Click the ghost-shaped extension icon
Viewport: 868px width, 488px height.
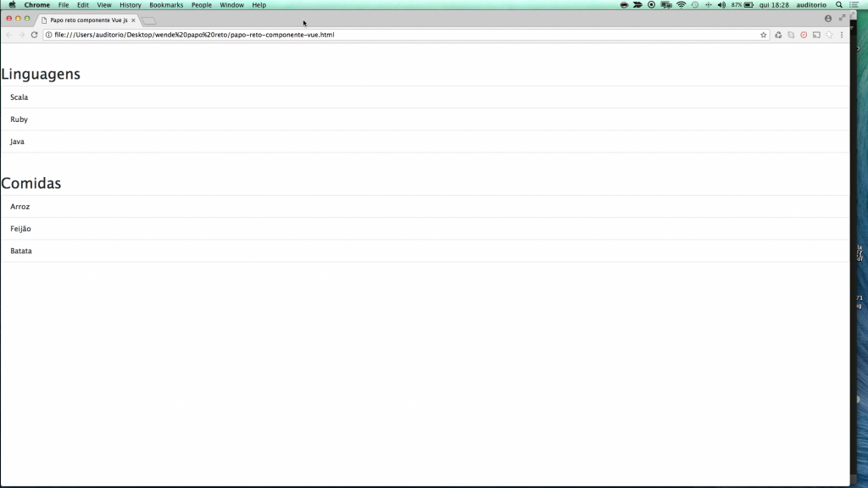click(829, 35)
